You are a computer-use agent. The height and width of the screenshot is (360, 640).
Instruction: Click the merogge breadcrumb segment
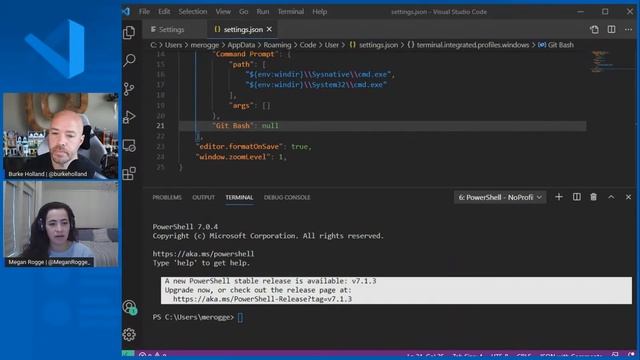(204, 45)
